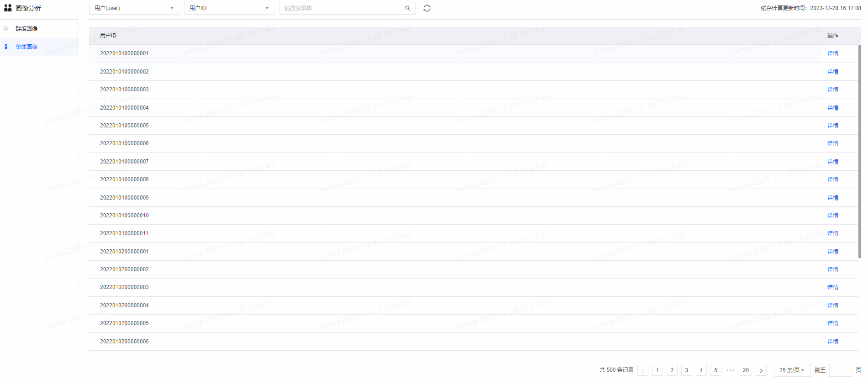Viewport: 868px width, 384px height.
Task: Click the refresh icon beside the search box
Action: point(427,8)
